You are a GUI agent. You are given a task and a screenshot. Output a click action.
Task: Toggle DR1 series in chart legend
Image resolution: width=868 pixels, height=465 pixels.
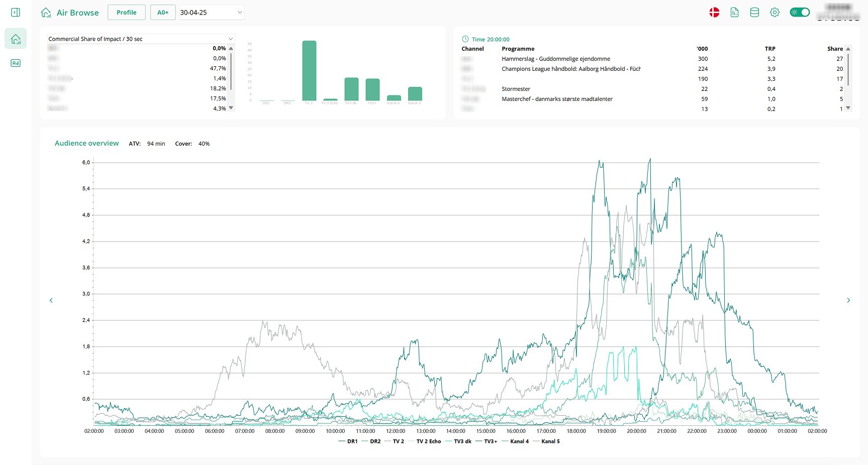[348, 441]
